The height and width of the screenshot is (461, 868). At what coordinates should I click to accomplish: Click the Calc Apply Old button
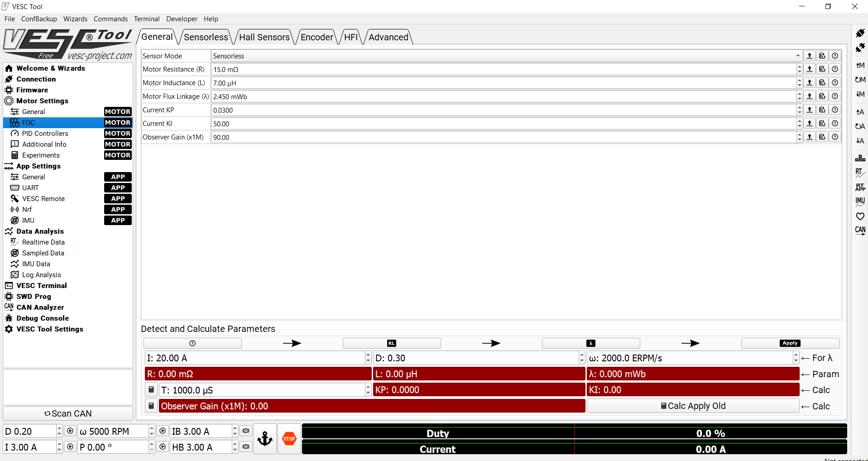coord(693,406)
